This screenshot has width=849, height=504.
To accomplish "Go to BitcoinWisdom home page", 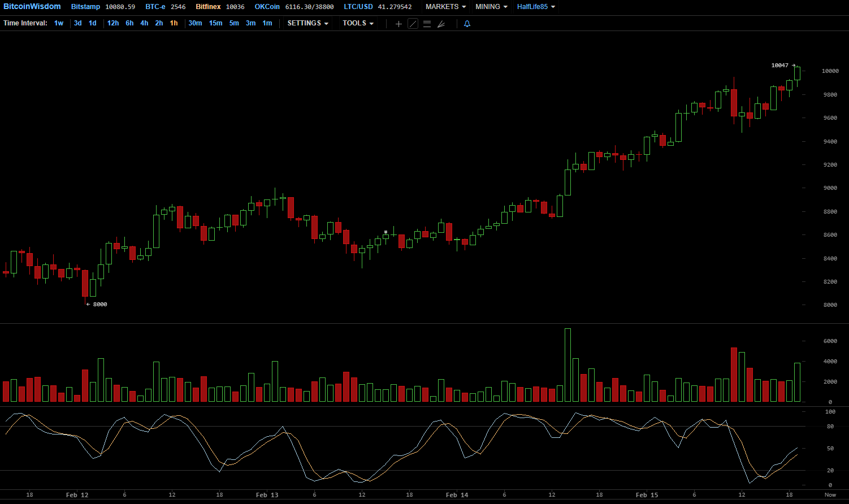I will point(32,7).
